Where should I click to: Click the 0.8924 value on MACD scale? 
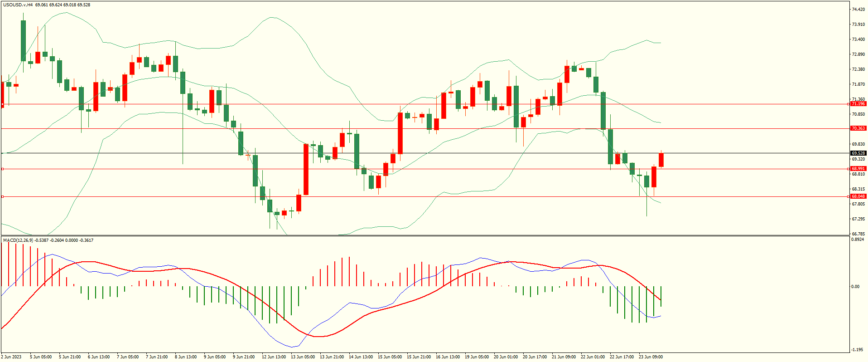click(x=858, y=239)
